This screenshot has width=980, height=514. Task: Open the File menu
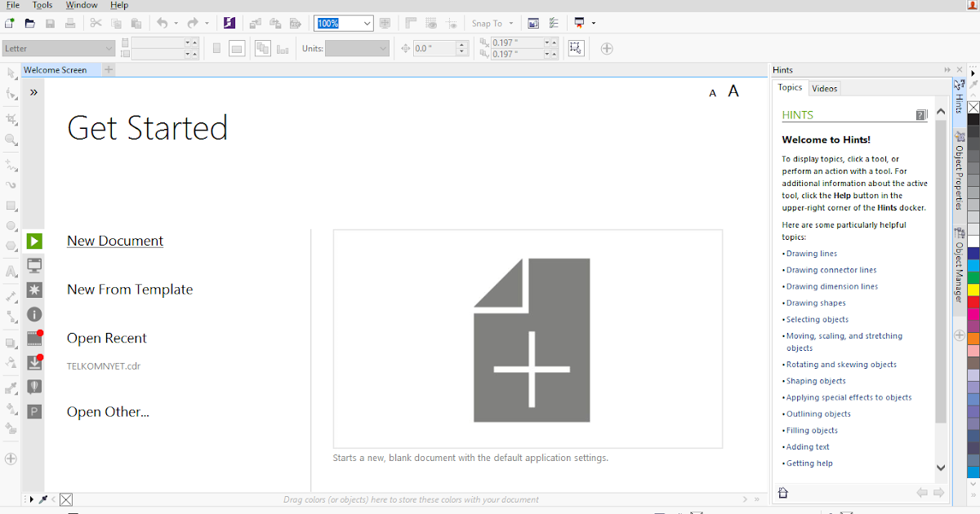coord(13,5)
